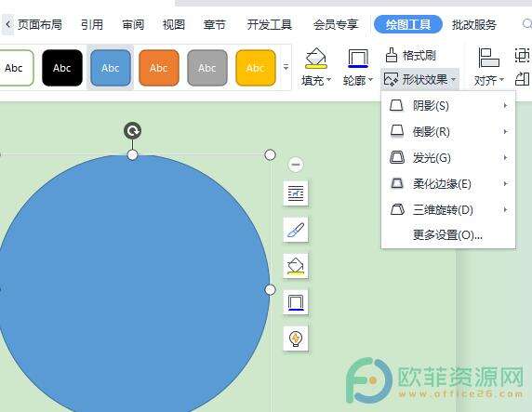Click the floating outline icon beside shape
532x412 pixels.
[x=296, y=302]
